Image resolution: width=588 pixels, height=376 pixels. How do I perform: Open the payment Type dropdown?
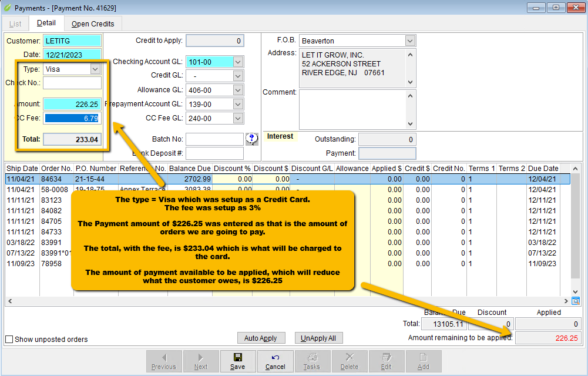click(95, 69)
